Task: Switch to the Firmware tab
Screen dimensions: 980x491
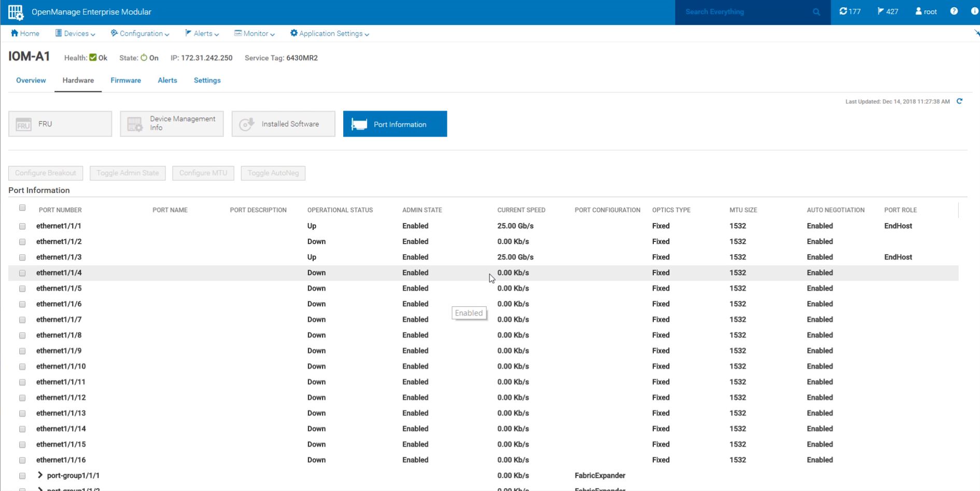Action: [125, 80]
